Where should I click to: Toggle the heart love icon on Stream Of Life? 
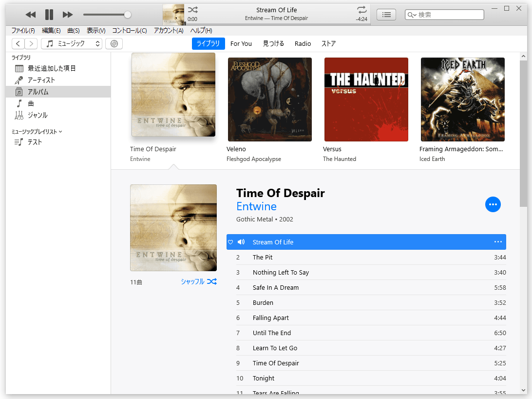coord(230,242)
